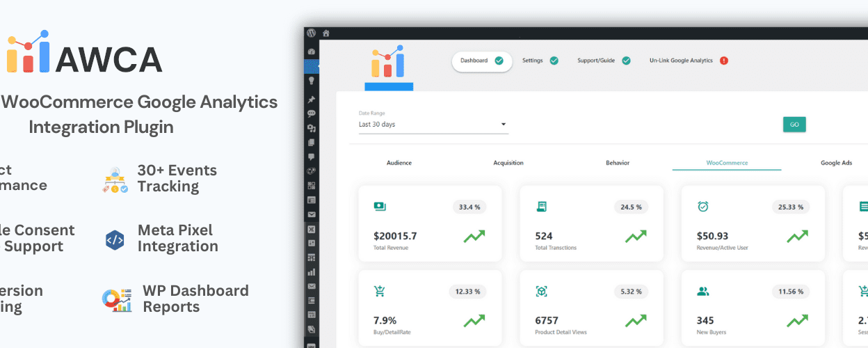Image resolution: width=868 pixels, height=348 pixels.
Task: Open the Dashboard gauge icon in sidebar
Action: [312, 52]
